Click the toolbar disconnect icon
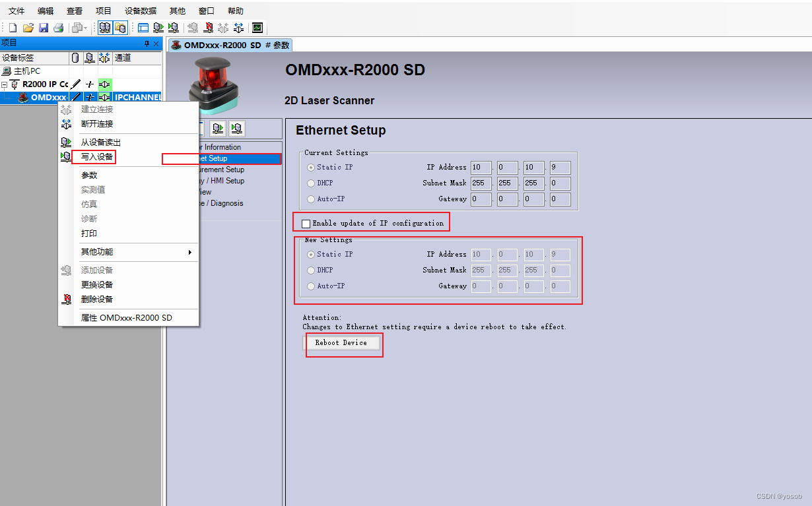Viewport: 812px width, 506px height. [239, 28]
